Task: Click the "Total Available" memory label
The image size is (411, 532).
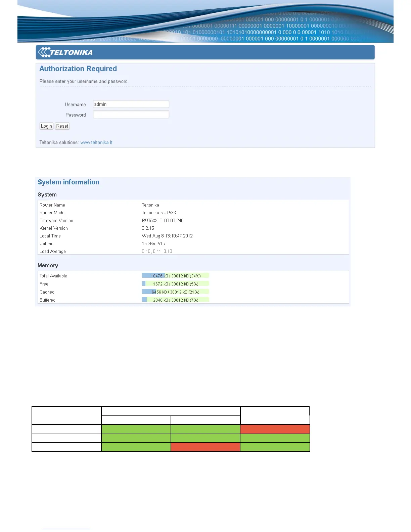Action: (53, 276)
